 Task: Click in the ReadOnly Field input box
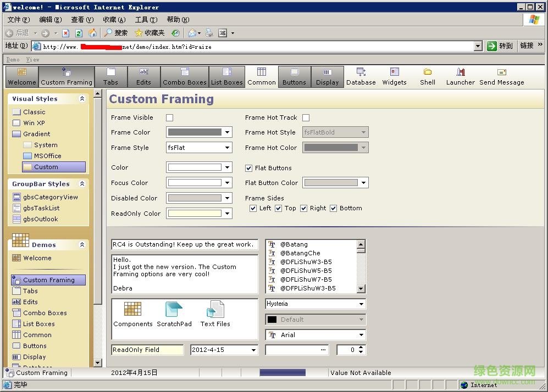coord(147,350)
